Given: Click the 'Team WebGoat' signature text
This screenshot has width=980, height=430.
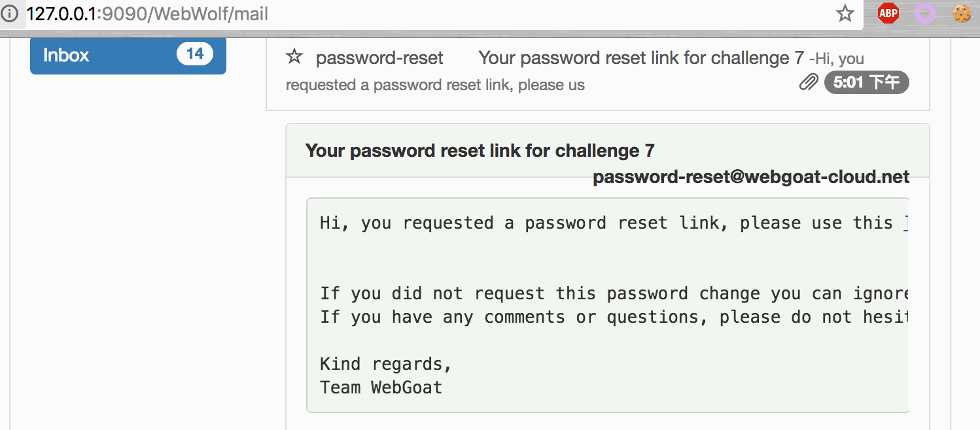Looking at the screenshot, I should pos(381,388).
